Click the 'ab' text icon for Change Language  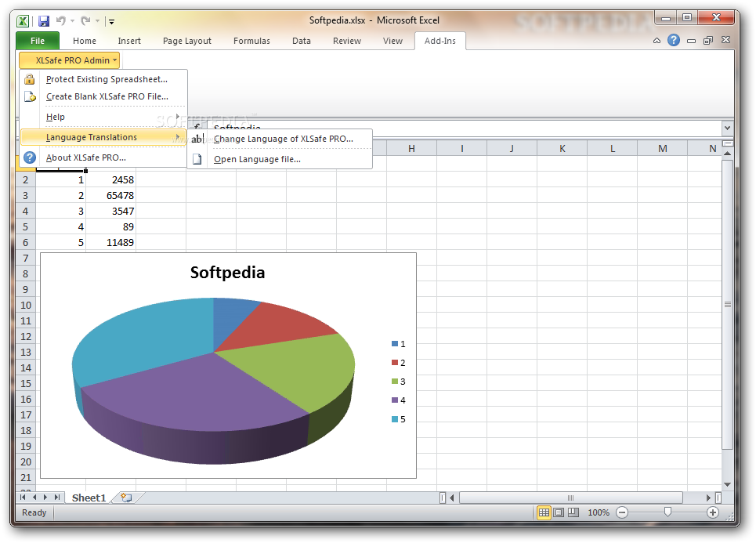coord(197,139)
